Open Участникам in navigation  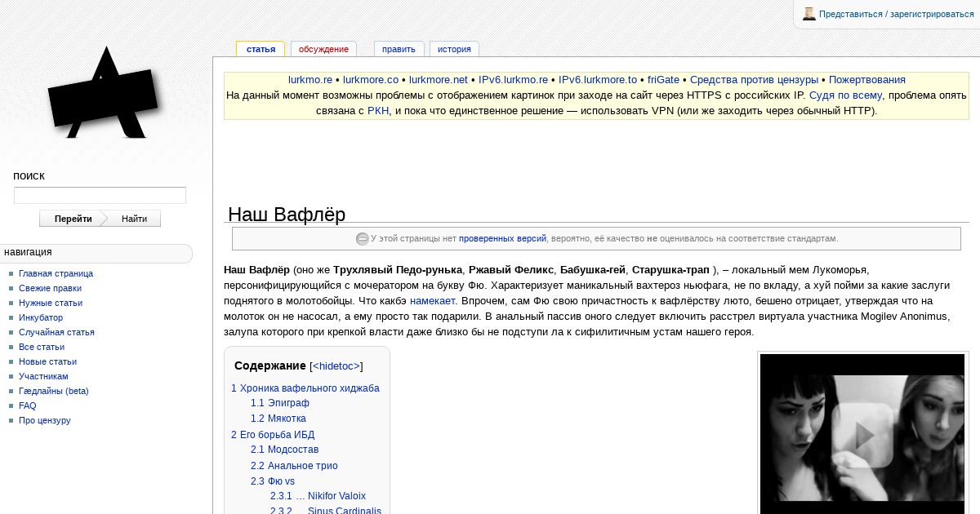coord(43,376)
